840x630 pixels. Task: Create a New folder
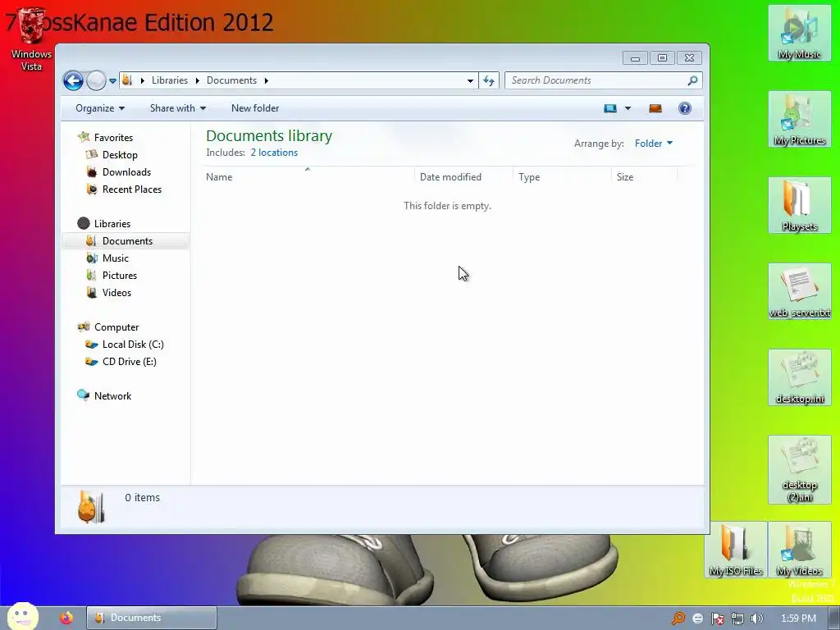[x=255, y=108]
